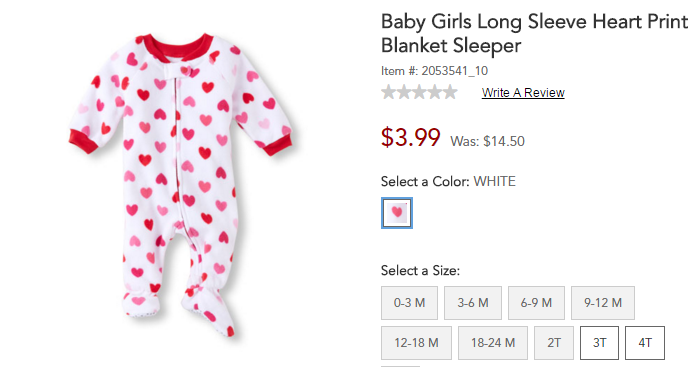Screen dimensions: 691x367
Task: Select the 3T size option
Action: [599, 343]
